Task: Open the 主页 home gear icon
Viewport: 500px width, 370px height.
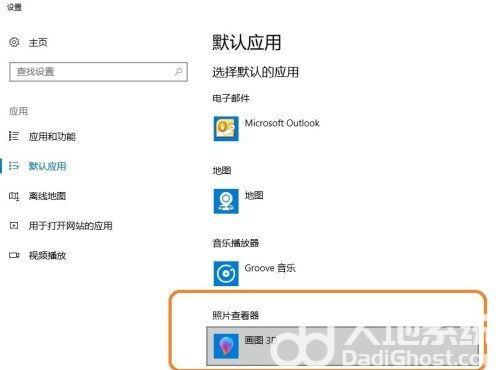Action: pyautogui.click(x=14, y=42)
